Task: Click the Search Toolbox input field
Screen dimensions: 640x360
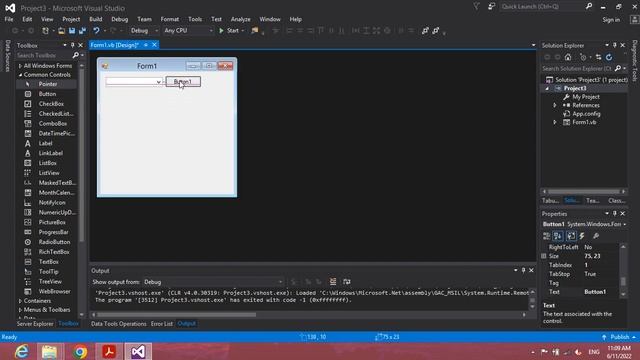Action: (44, 55)
